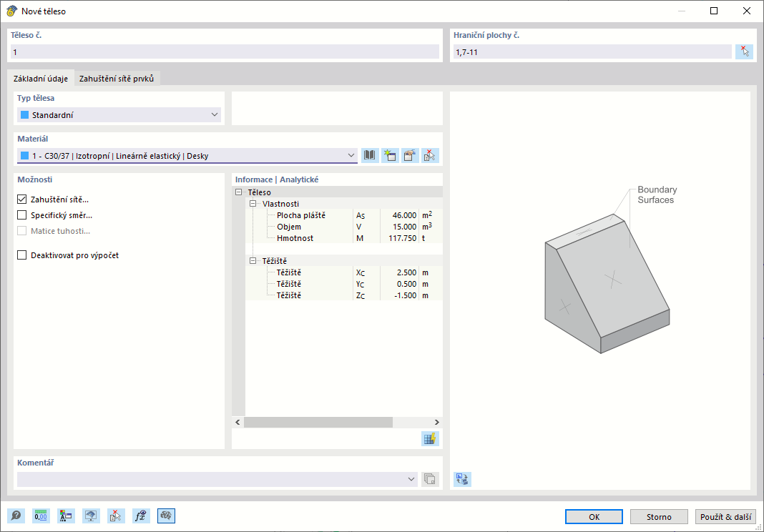Screen dimensions: 764x532
Task: Maximize the Nové těleso dialog
Action: pyautogui.click(x=714, y=11)
